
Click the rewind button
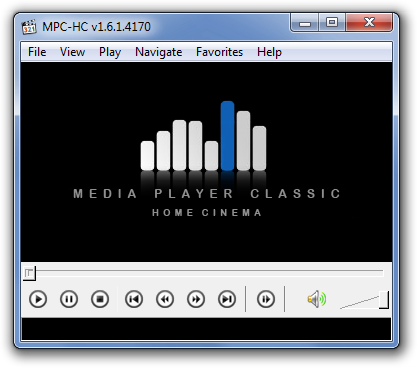(x=165, y=299)
